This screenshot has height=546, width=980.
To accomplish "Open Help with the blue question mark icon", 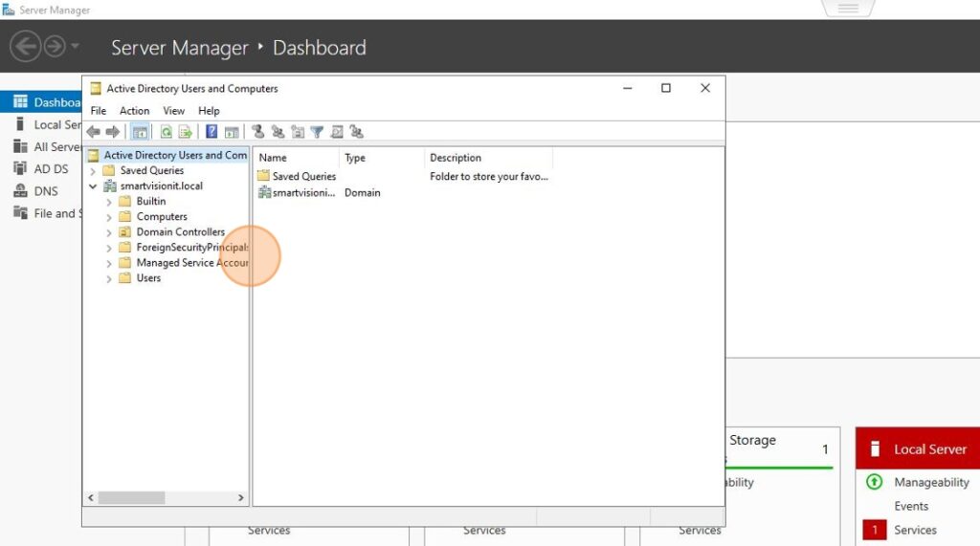I will pyautogui.click(x=212, y=132).
